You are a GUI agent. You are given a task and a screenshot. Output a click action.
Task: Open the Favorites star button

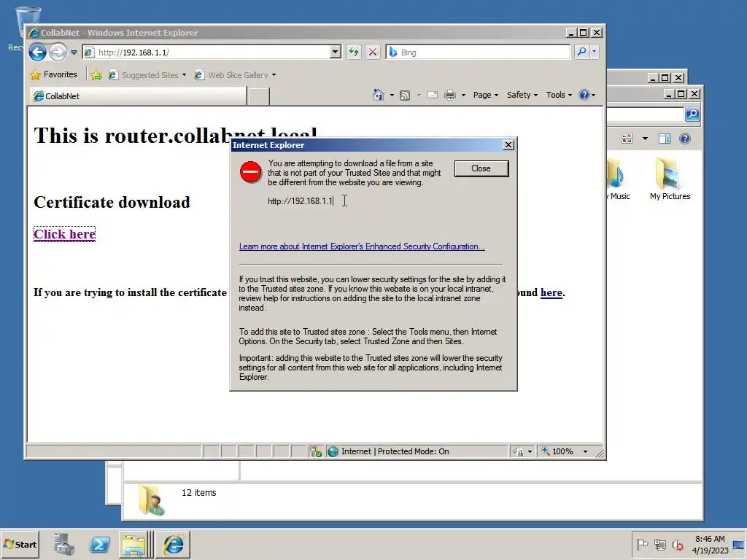(53, 75)
